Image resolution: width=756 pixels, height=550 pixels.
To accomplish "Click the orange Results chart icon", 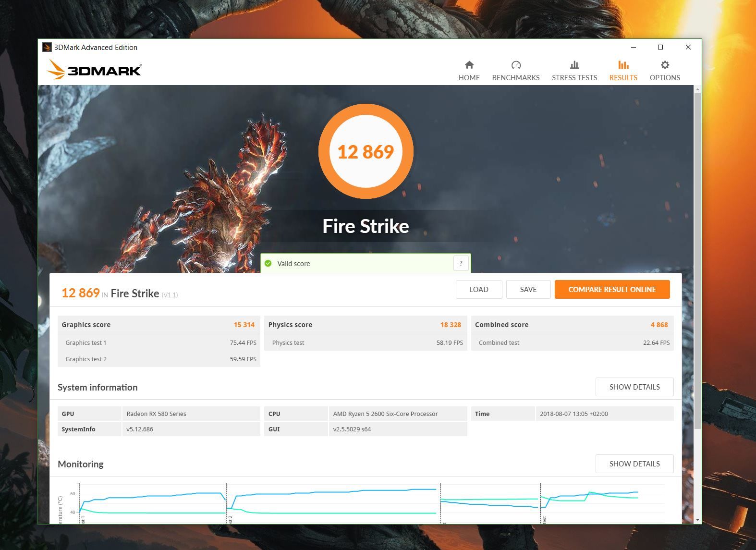I will [623, 65].
